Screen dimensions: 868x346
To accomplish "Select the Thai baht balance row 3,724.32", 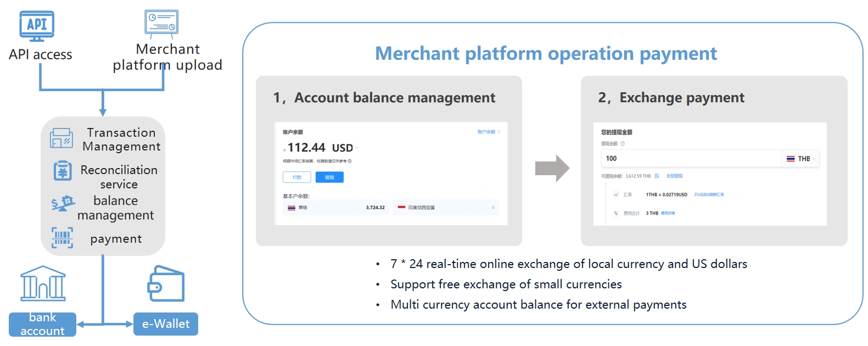I will [335, 208].
